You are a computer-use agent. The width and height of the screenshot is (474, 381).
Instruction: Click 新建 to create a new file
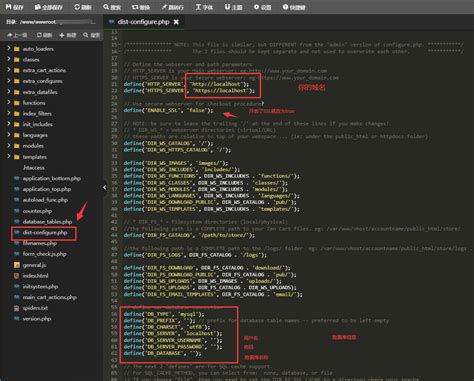tap(68, 35)
